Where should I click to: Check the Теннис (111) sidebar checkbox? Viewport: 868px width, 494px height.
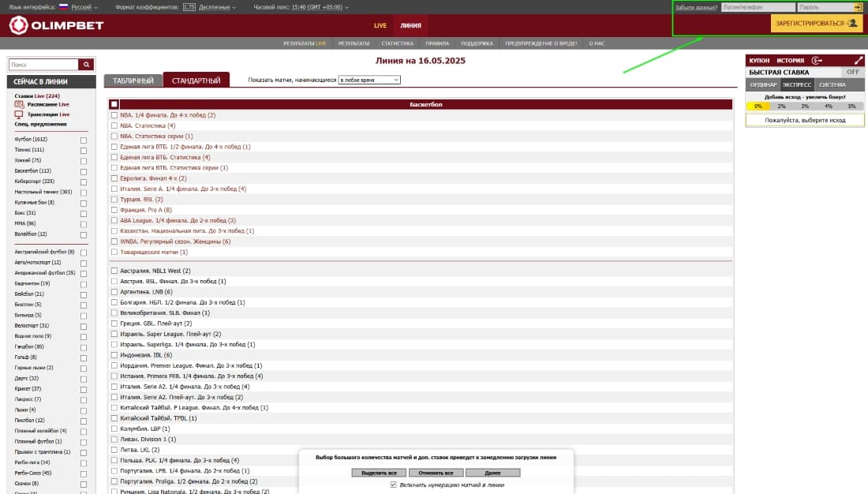(84, 151)
